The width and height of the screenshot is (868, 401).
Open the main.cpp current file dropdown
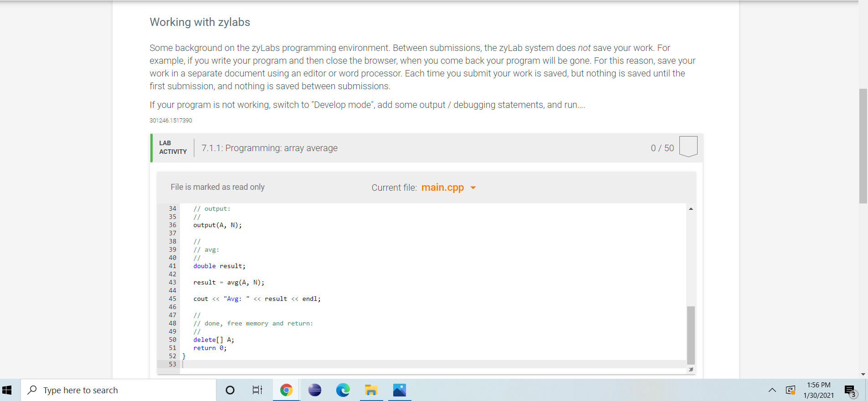point(473,188)
